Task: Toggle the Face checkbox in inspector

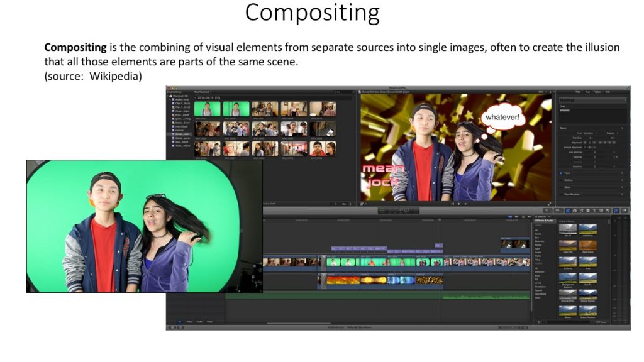Action: (560, 173)
